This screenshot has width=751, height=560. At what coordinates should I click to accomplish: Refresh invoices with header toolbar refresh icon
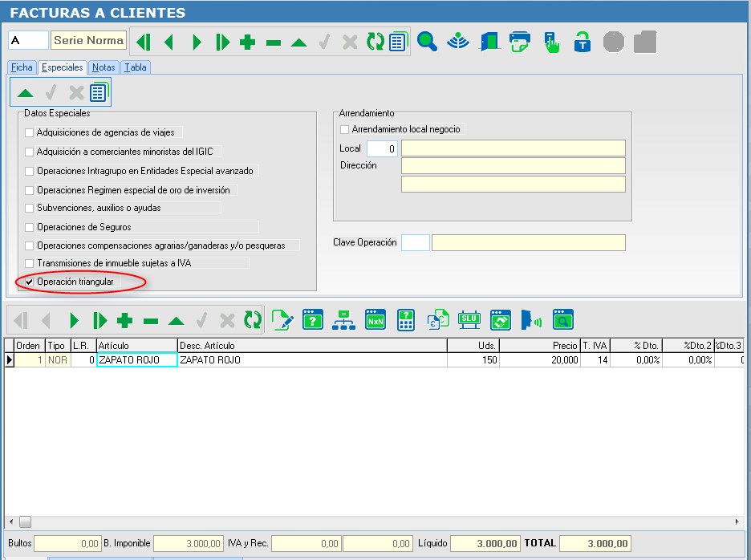[375, 42]
